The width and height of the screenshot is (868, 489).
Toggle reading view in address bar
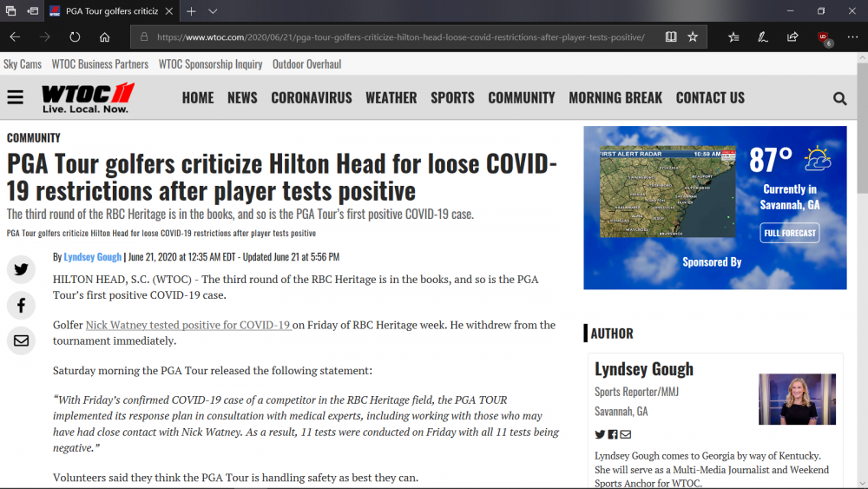tap(671, 37)
